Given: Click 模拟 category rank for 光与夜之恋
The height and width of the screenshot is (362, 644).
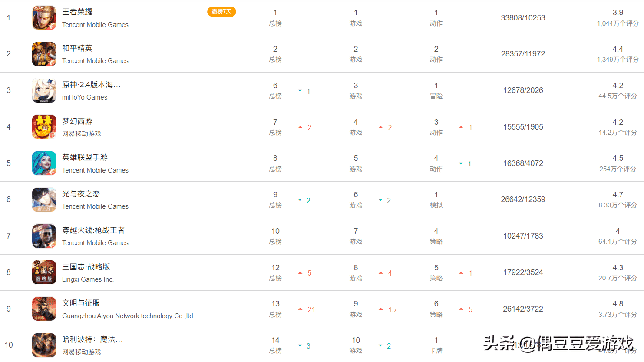Looking at the screenshot, I should click(x=436, y=200).
